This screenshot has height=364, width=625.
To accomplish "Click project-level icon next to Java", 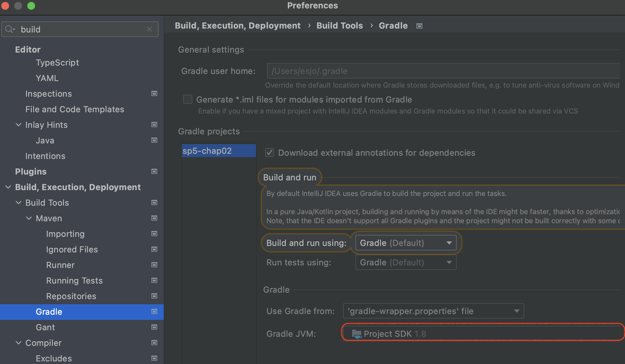I will pos(154,140).
